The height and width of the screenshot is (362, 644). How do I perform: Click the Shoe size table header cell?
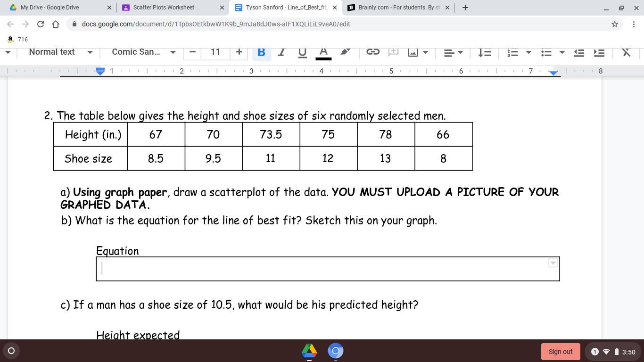pos(91,158)
